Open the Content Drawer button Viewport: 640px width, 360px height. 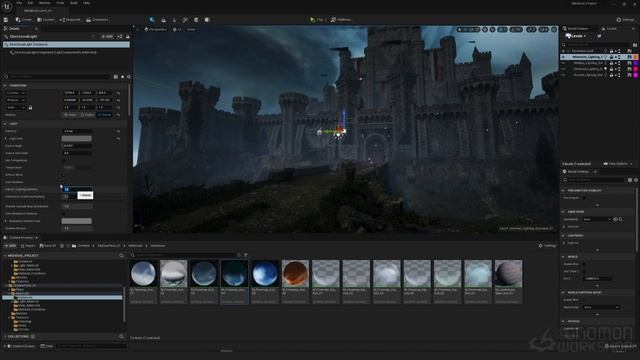[20, 346]
